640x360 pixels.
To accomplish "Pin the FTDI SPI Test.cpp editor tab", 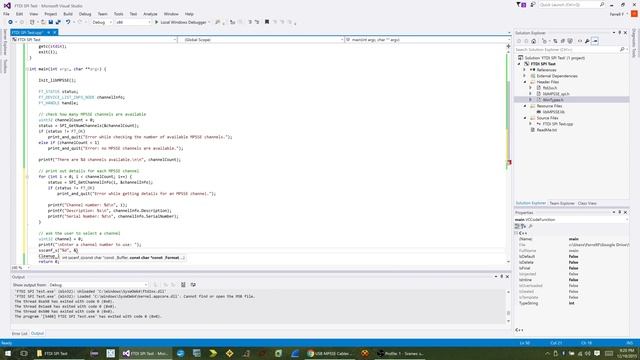I will click(x=48, y=32).
